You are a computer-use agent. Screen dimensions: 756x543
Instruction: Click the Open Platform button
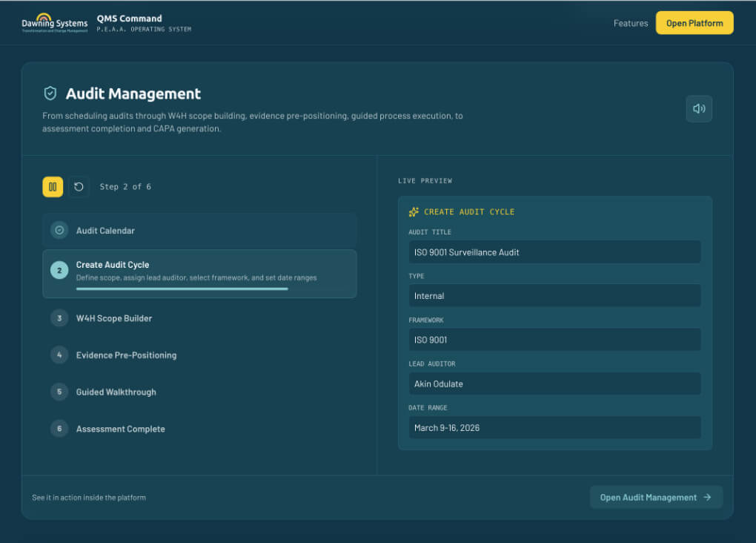click(x=694, y=23)
